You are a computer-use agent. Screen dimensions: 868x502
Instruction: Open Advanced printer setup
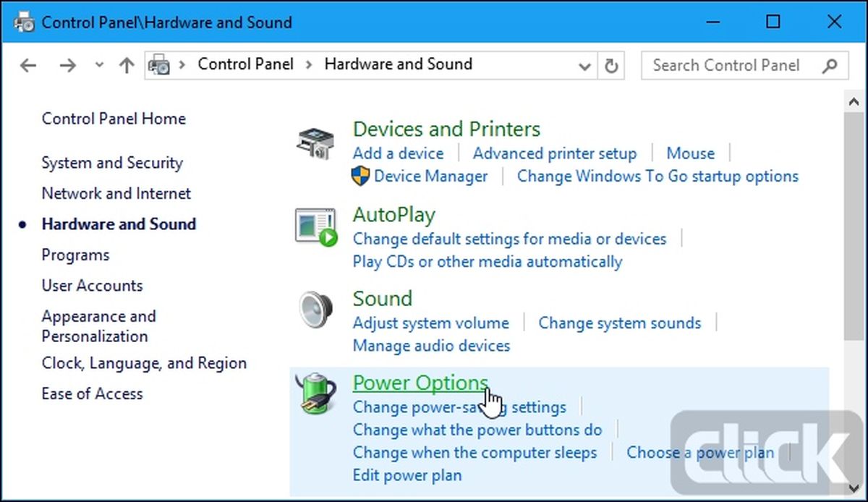tap(555, 153)
